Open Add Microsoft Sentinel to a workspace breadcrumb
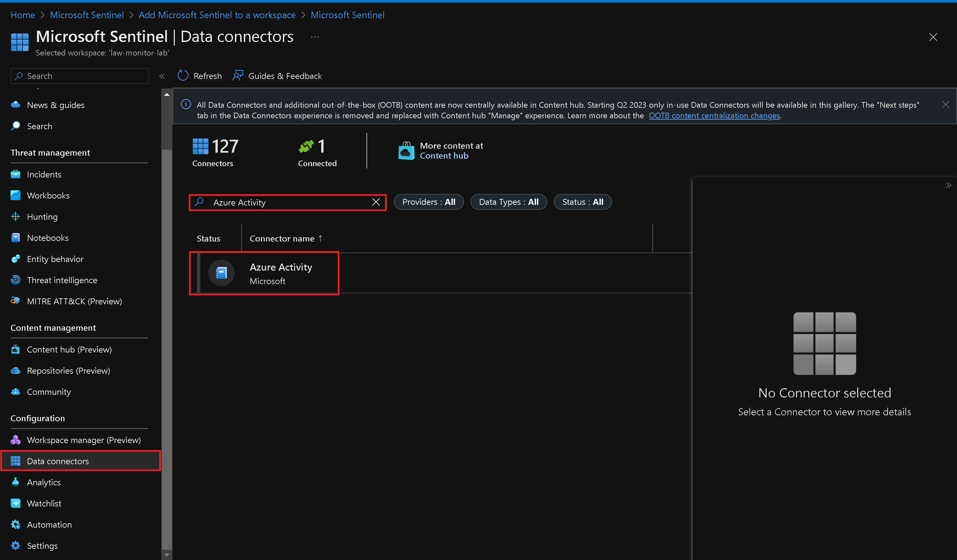This screenshot has height=560, width=957. [217, 15]
